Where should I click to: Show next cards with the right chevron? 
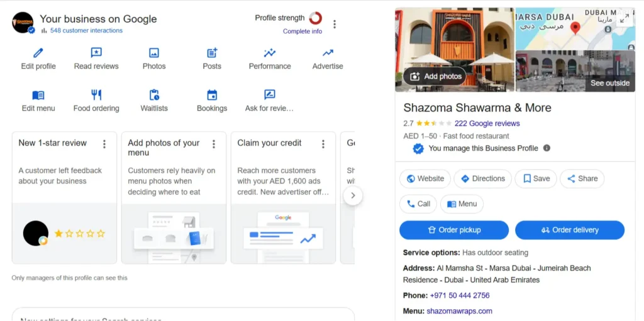353,196
